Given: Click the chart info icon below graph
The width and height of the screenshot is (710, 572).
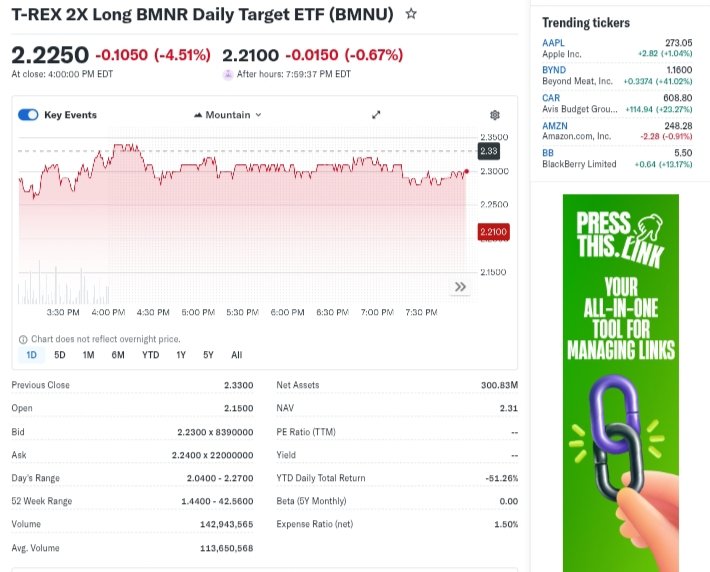Looking at the screenshot, I should [x=23, y=339].
